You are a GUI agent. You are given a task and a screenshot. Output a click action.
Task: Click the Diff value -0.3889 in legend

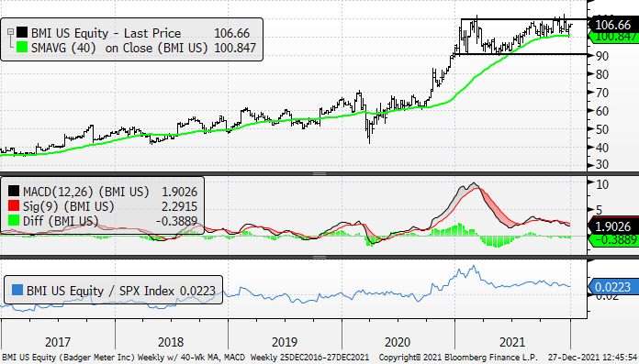pyautogui.click(x=176, y=221)
